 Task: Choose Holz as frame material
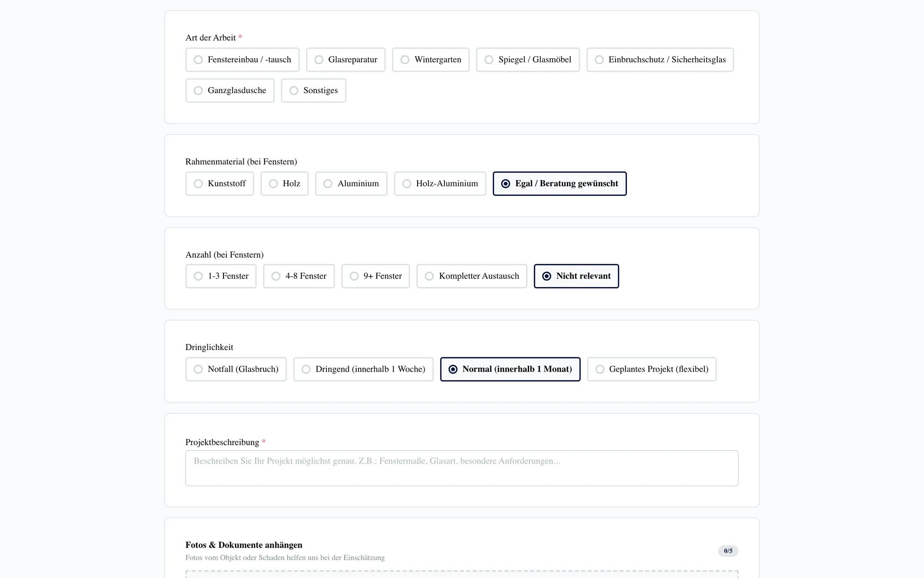284,184
